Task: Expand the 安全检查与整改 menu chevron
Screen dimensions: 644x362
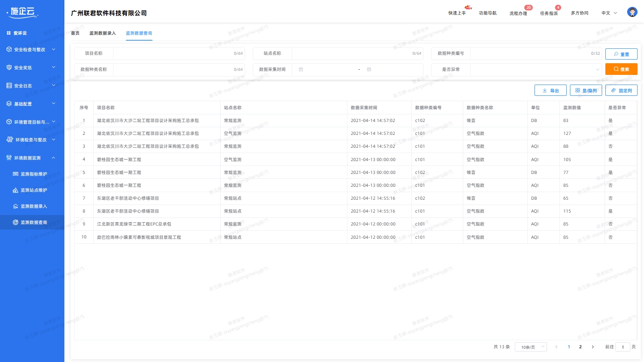Action: coord(54,49)
